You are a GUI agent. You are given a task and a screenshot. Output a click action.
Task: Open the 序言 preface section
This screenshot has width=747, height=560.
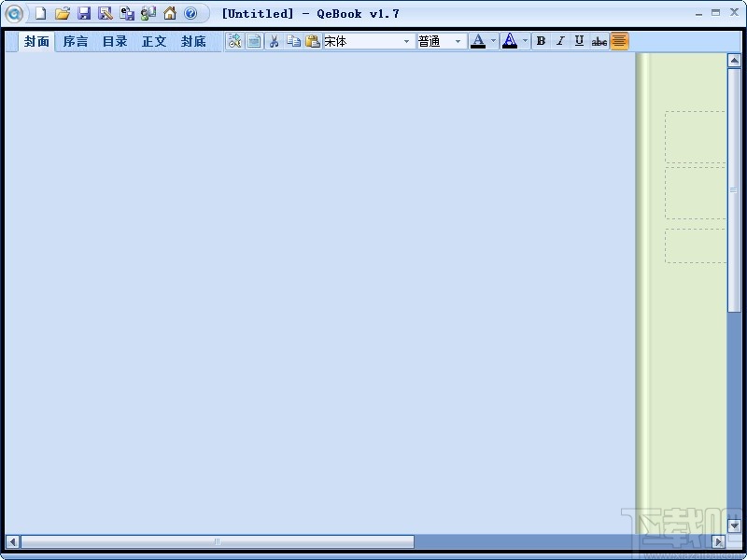pyautogui.click(x=75, y=41)
